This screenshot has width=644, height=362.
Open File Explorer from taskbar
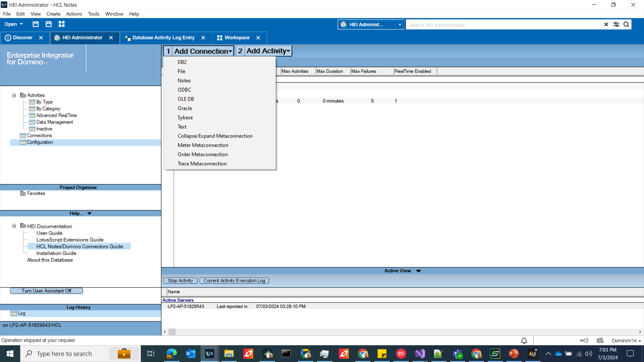tap(229, 354)
